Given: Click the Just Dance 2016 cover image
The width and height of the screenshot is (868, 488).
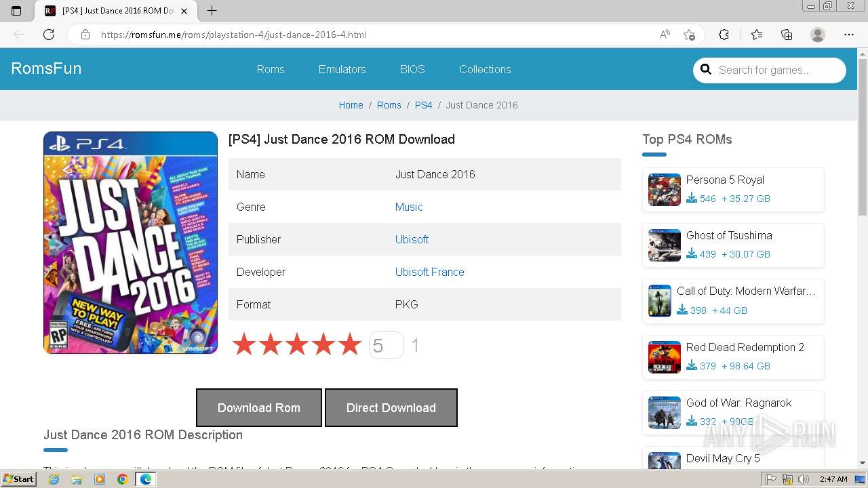Looking at the screenshot, I should pos(130,243).
